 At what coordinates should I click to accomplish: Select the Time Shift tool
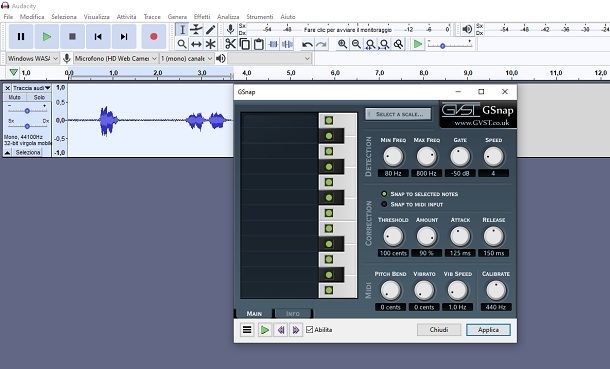pyautogui.click(x=196, y=44)
